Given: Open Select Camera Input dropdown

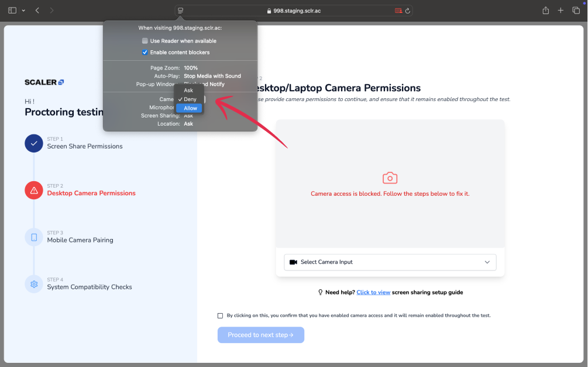Looking at the screenshot, I should tap(390, 262).
